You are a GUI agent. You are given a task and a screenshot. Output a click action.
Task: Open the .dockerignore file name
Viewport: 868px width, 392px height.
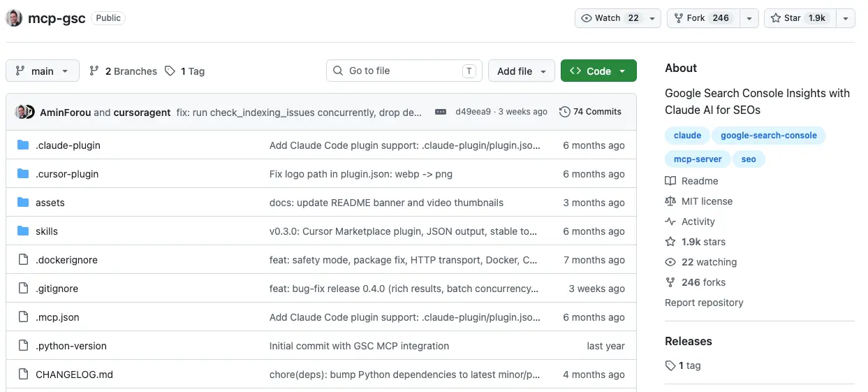pos(66,260)
